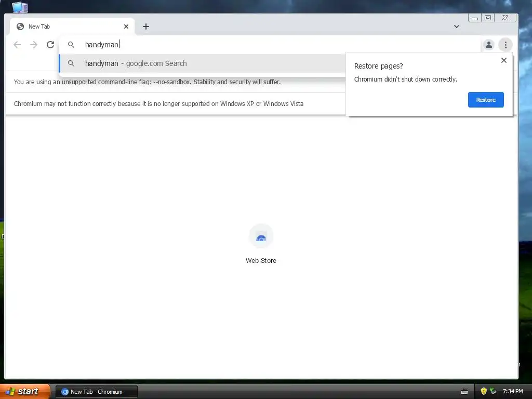Image resolution: width=532 pixels, height=399 pixels.
Task: Close the Restore pages popup
Action: point(504,60)
